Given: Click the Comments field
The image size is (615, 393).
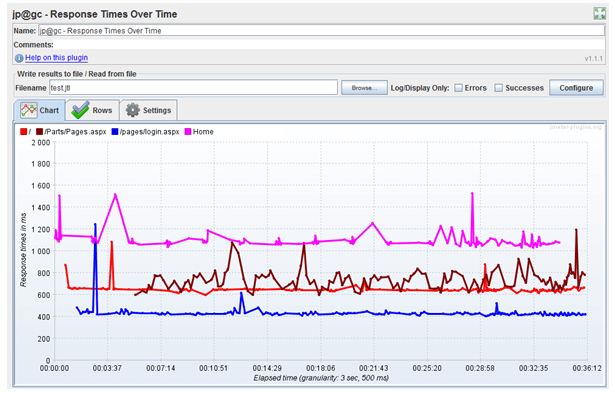Looking at the screenshot, I should click(329, 45).
